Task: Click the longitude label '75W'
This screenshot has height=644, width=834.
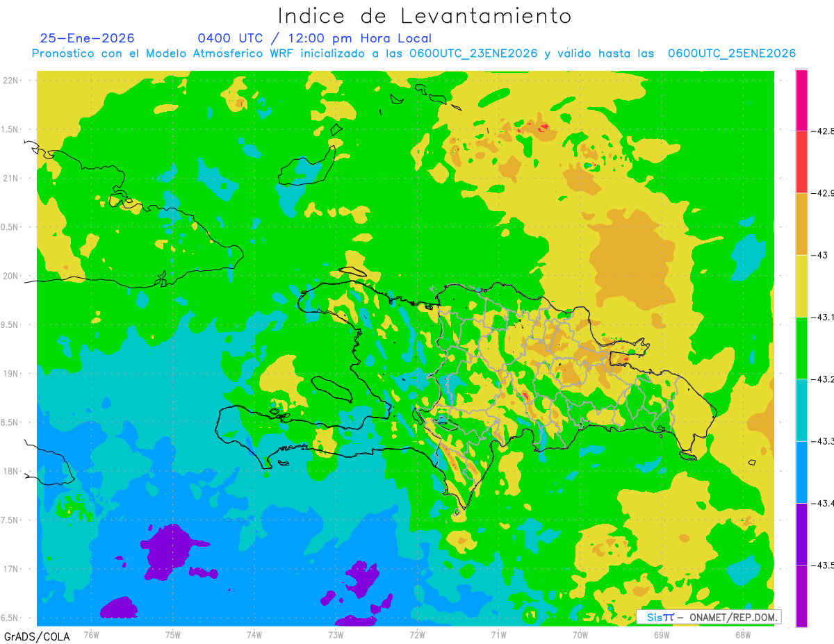Action: (173, 634)
